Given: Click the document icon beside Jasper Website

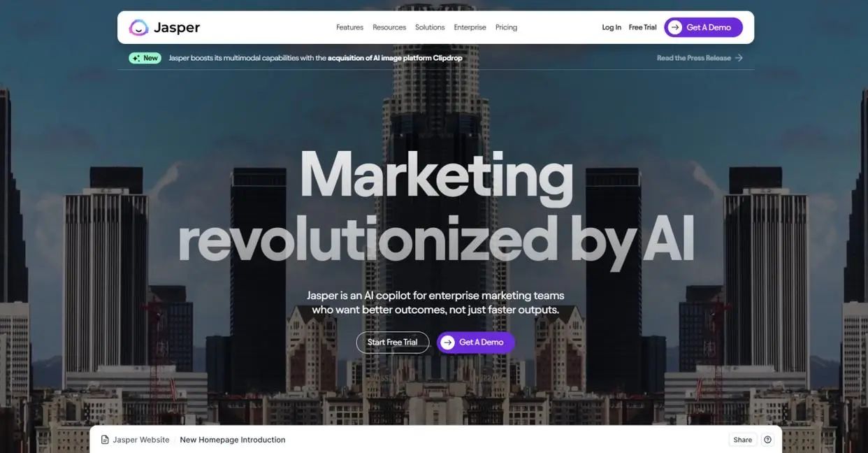Looking at the screenshot, I should [x=105, y=440].
